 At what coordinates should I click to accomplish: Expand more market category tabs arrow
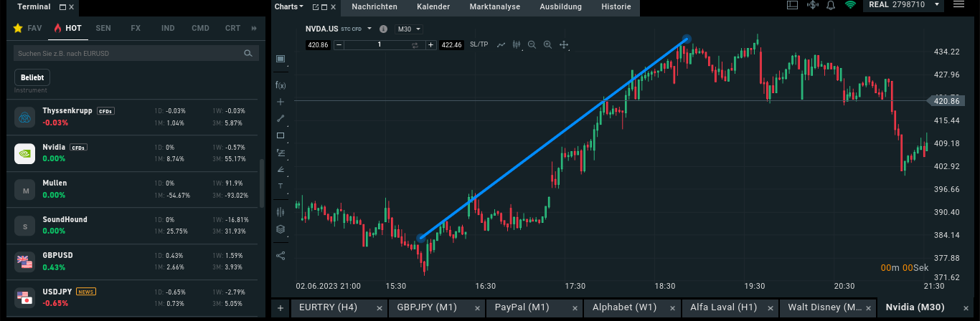[x=254, y=28]
